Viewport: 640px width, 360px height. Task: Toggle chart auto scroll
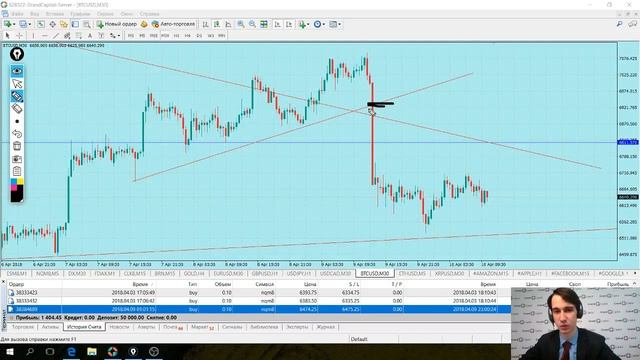[278, 24]
